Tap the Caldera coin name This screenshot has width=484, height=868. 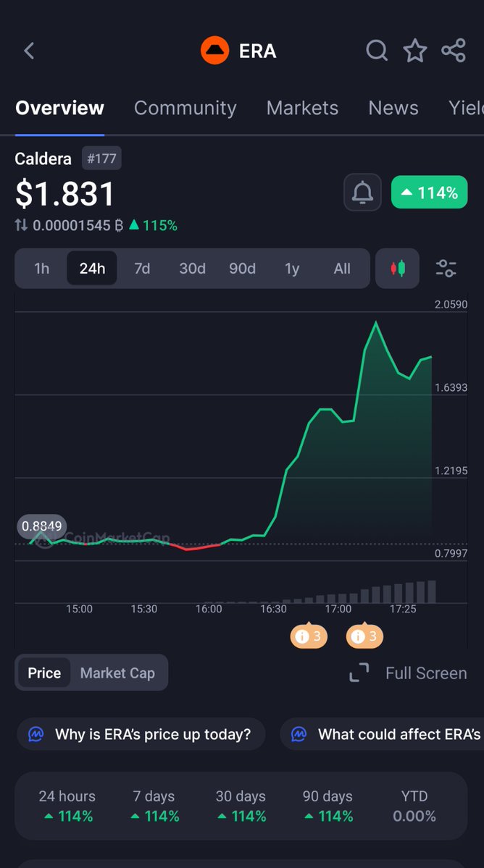43,159
